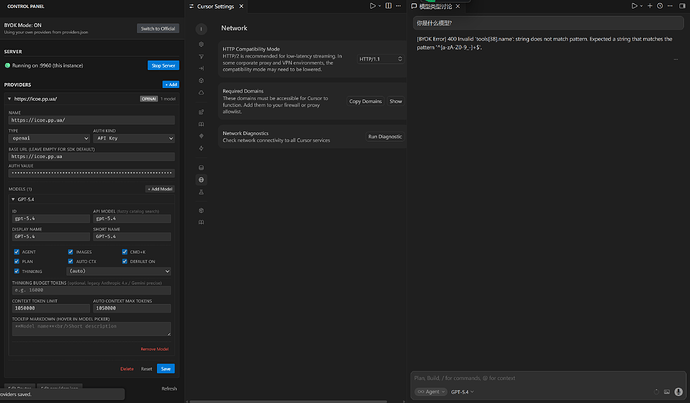Click the red Remove Model link
The height and width of the screenshot is (403, 690).
pos(154,349)
